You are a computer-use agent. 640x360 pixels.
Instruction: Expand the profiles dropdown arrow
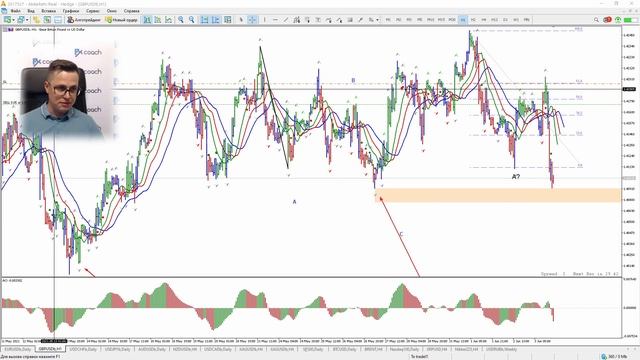click(27, 20)
